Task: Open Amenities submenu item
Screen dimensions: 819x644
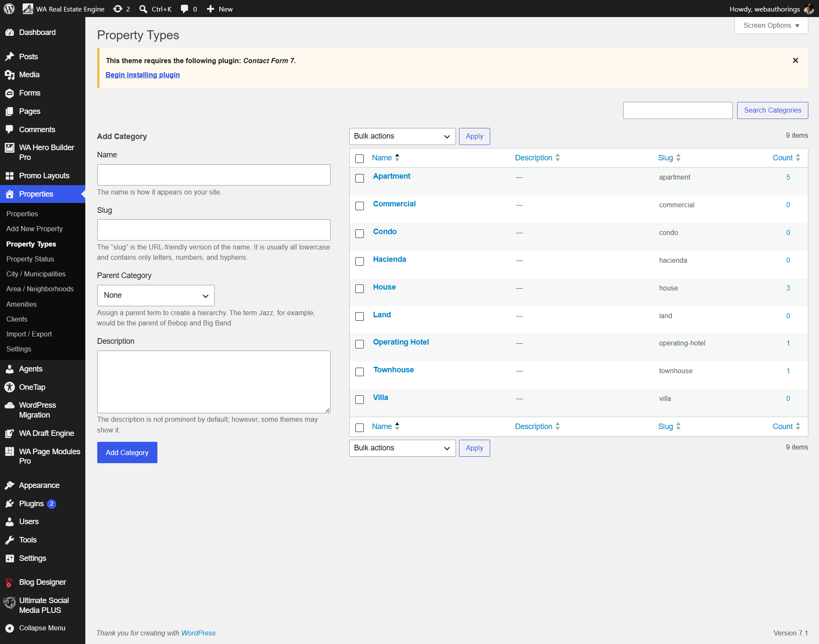Action: [21, 304]
